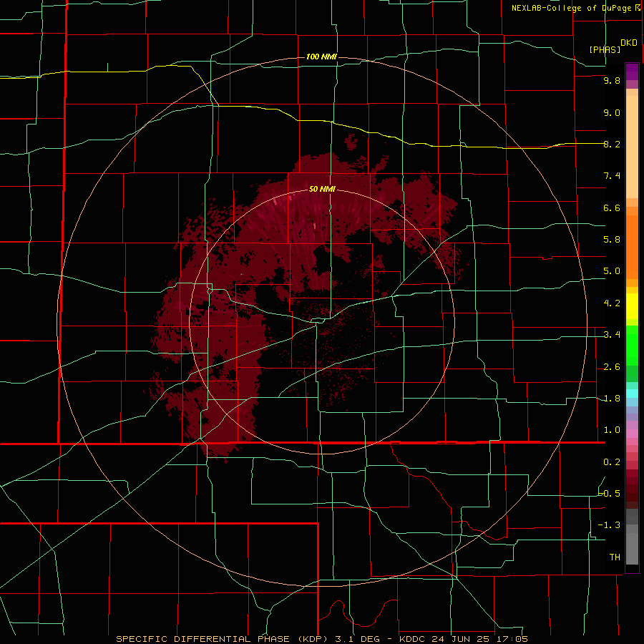Select the 7.4 value on the legend
This screenshot has width=644, height=644.
[x=612, y=176]
